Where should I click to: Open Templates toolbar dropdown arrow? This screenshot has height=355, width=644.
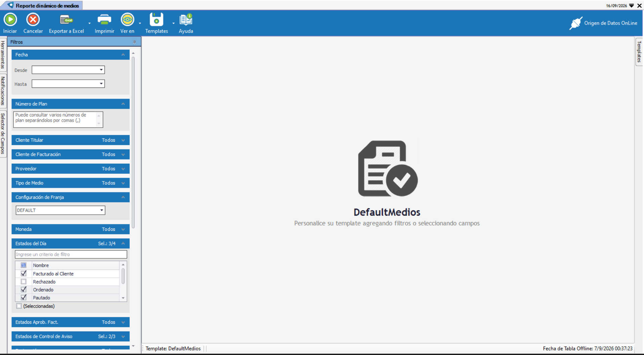pos(173,23)
